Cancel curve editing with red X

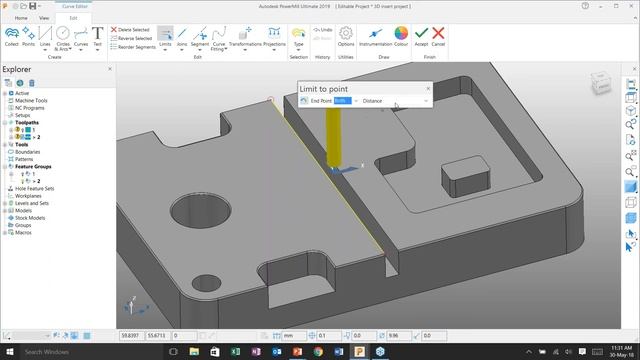point(438,36)
